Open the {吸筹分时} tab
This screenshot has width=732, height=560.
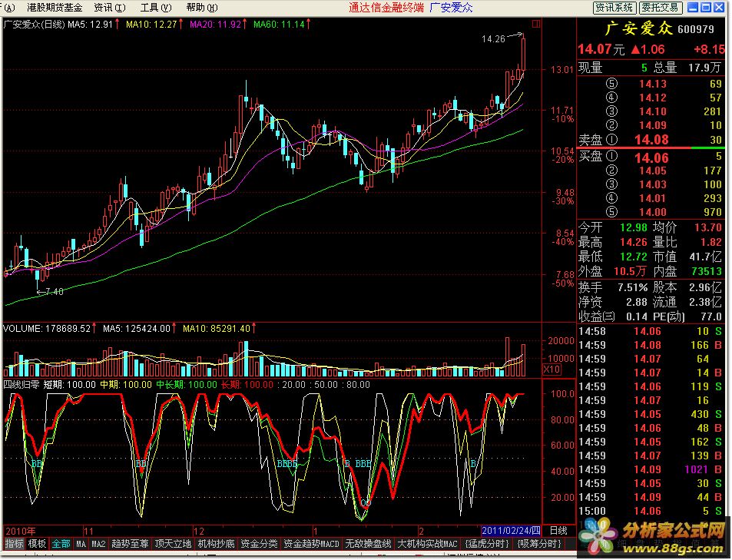pos(538,544)
